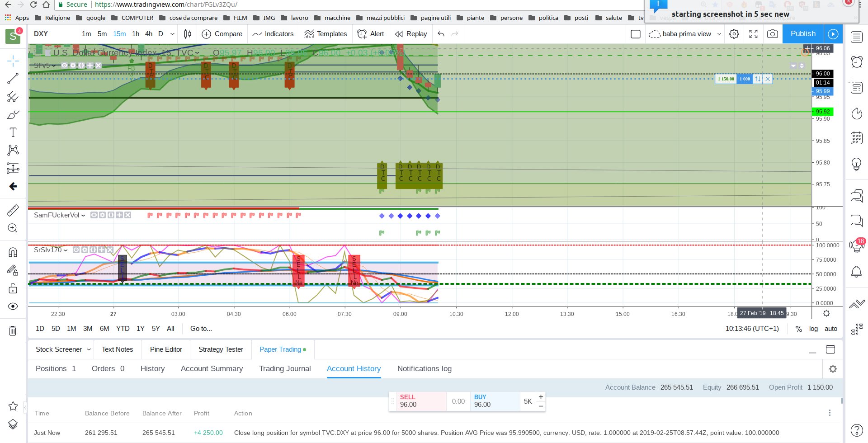Switch chart to fullscreen mode
The width and height of the screenshot is (868, 443).
click(x=753, y=34)
